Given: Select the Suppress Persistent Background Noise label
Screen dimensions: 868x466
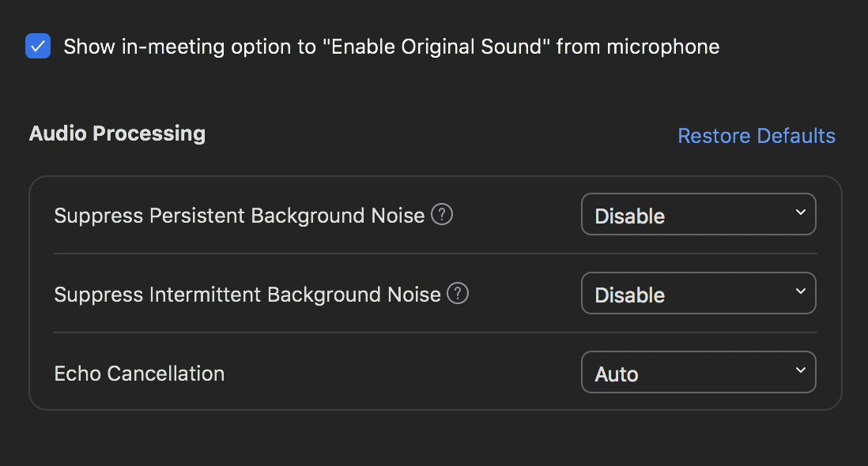Looking at the screenshot, I should 240,216.
